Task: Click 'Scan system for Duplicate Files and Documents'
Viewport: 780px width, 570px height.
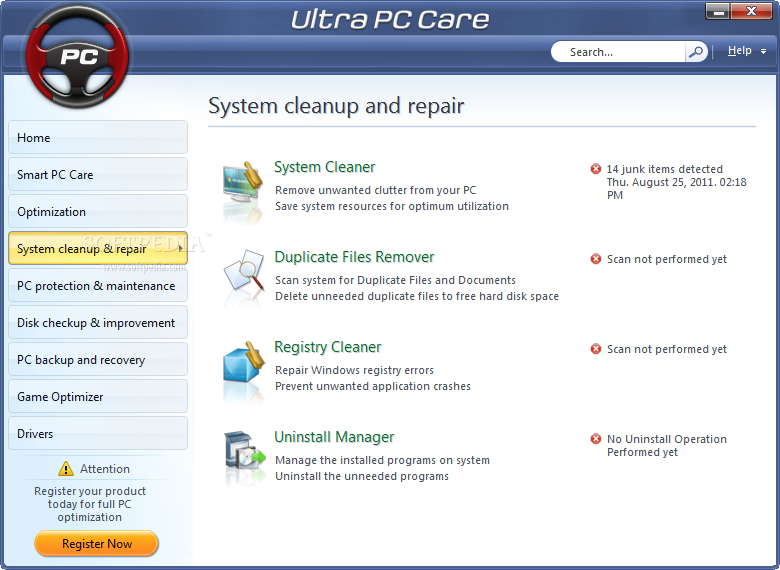Action: 395,280
